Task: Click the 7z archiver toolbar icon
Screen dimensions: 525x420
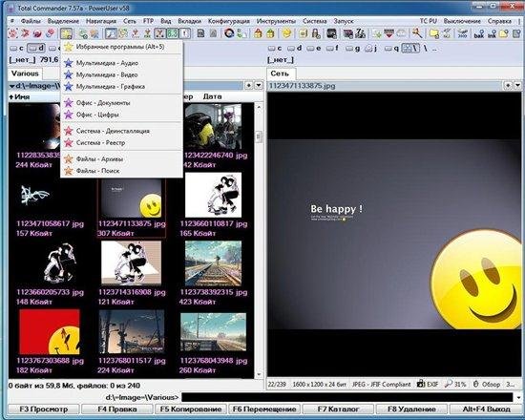Action: coord(360,33)
